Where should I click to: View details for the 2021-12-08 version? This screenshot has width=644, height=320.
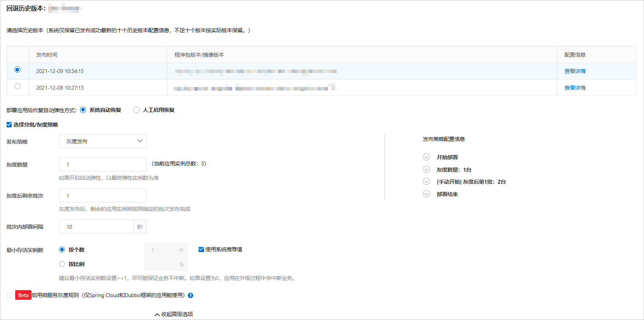point(575,88)
